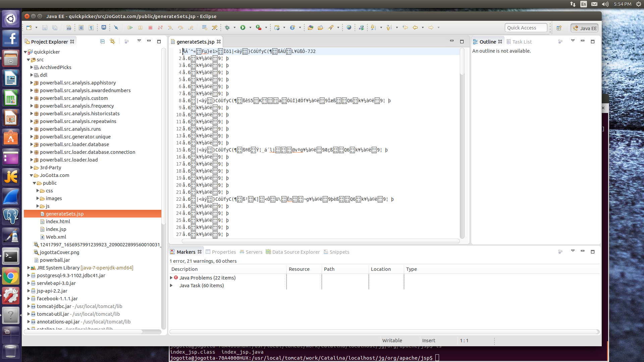
Task: Click the Open Perspective icon
Action: [x=559, y=28]
